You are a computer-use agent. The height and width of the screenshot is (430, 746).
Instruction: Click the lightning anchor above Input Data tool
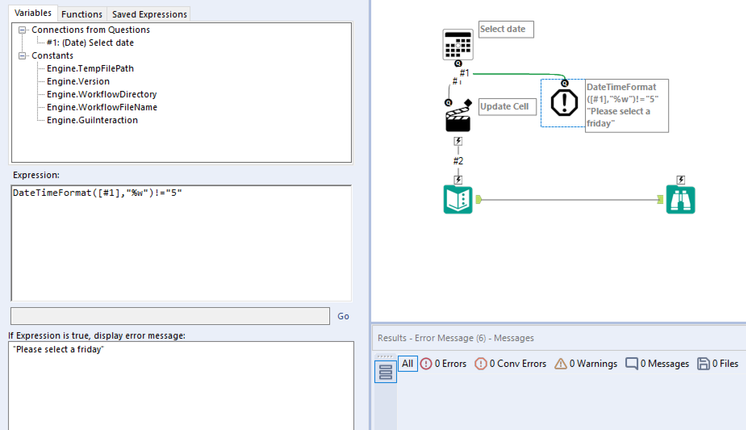pyautogui.click(x=458, y=180)
